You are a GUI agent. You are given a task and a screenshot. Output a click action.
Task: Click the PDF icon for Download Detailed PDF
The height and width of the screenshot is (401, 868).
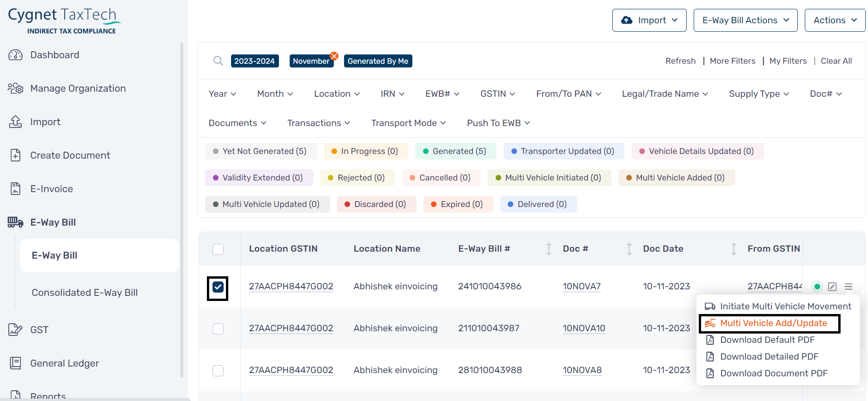710,357
